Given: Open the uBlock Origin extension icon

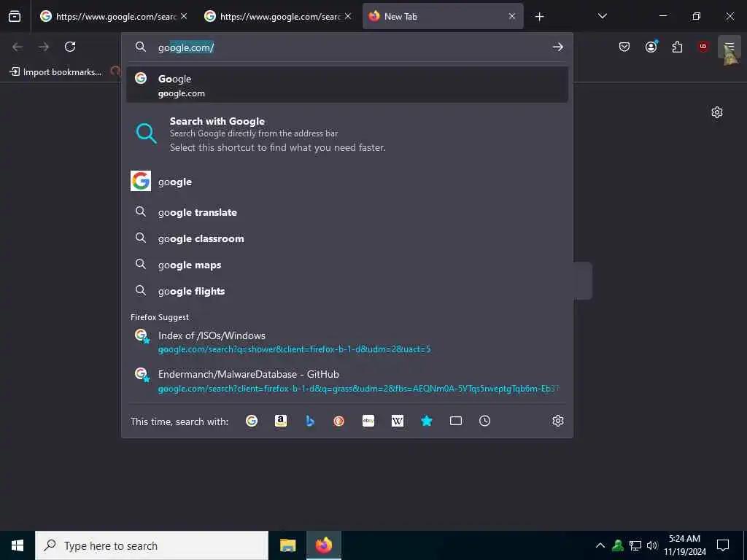Looking at the screenshot, I should click(x=703, y=47).
